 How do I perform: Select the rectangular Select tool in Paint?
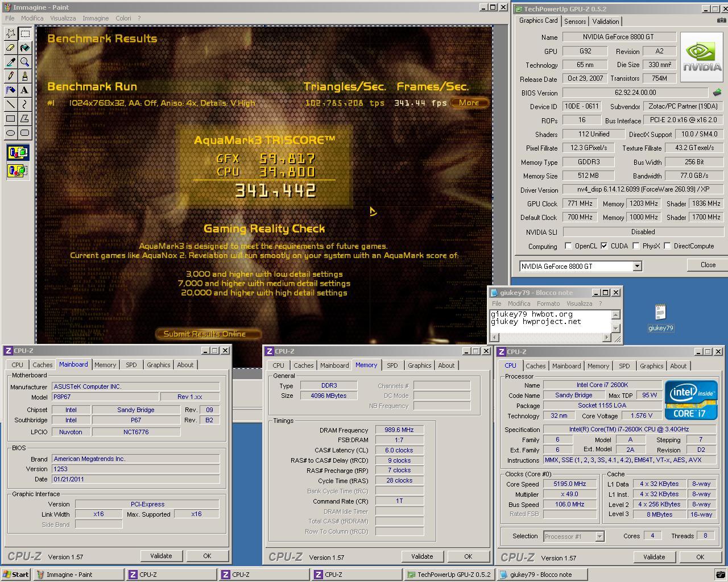coord(25,34)
